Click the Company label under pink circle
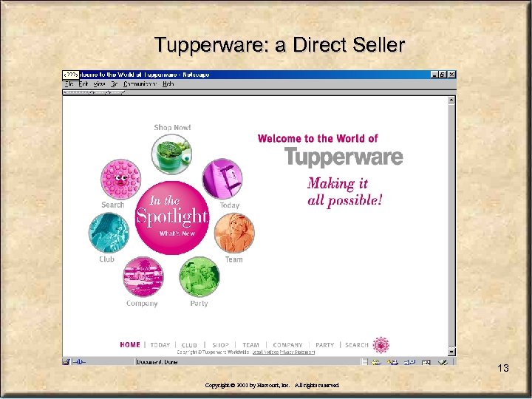 (142, 304)
